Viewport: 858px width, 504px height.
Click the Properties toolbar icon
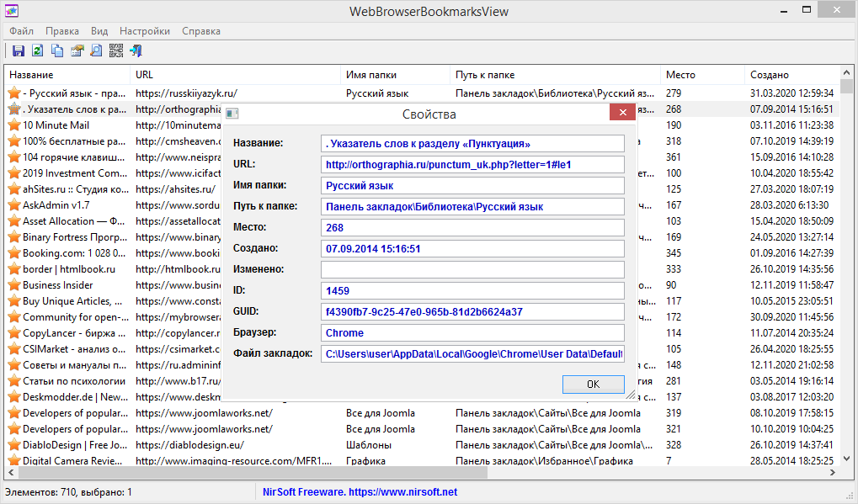tap(77, 50)
